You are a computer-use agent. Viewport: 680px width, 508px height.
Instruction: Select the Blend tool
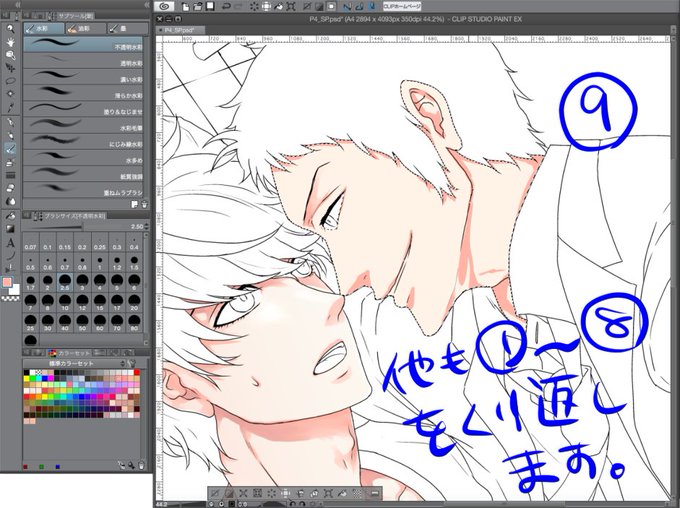pyautogui.click(x=10, y=201)
